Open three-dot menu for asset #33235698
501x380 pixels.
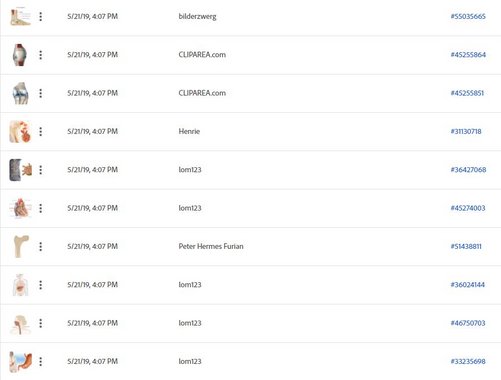(x=41, y=361)
